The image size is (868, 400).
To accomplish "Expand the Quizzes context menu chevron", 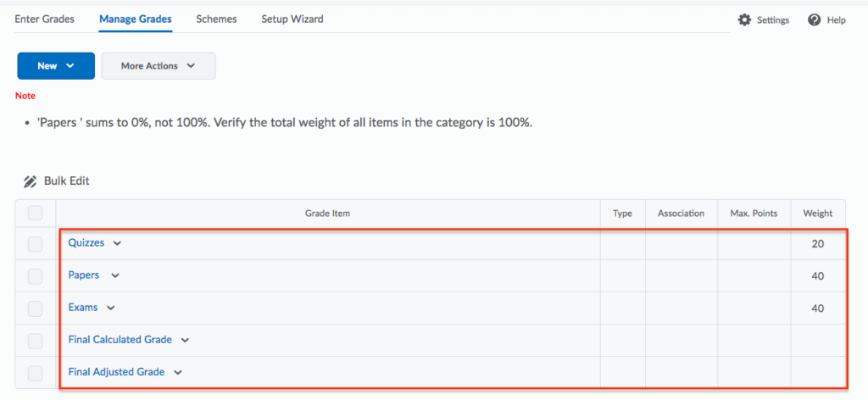I will pyautogui.click(x=117, y=243).
